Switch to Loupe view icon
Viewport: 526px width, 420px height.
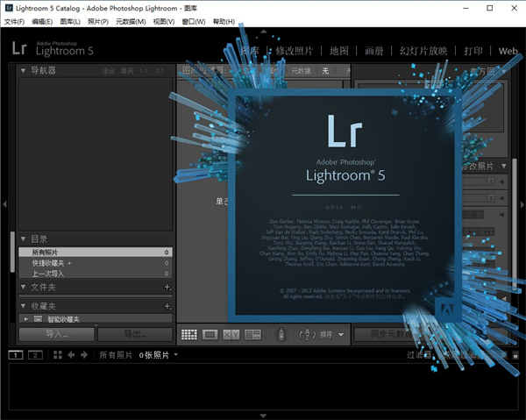coord(210,334)
